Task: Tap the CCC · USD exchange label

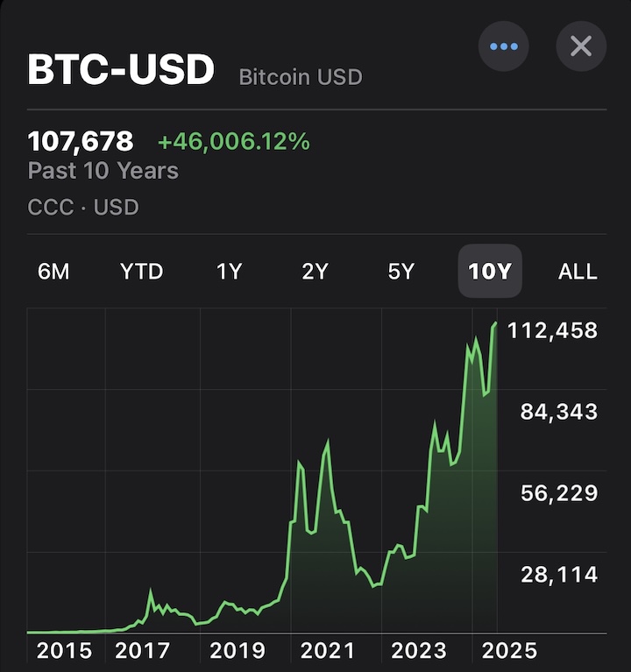Action: coord(83,208)
